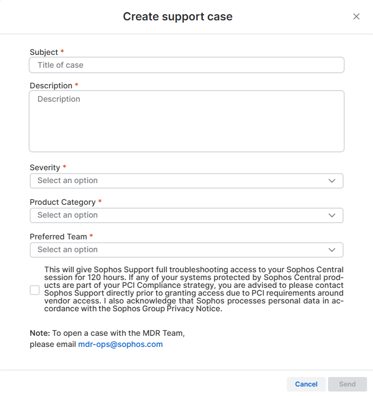The image size is (373, 396).
Task: Open the mdr-ops@sophos.com email link
Action: 120,344
